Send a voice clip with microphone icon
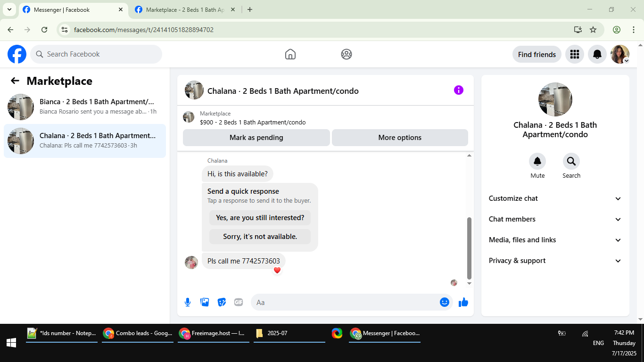The height and width of the screenshot is (362, 644). (188, 302)
